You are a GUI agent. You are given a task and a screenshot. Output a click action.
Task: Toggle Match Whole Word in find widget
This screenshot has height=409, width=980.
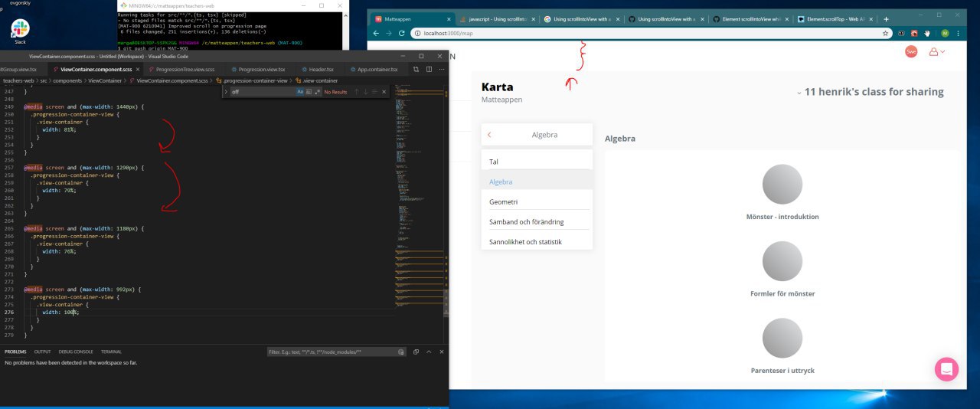pyautogui.click(x=309, y=91)
